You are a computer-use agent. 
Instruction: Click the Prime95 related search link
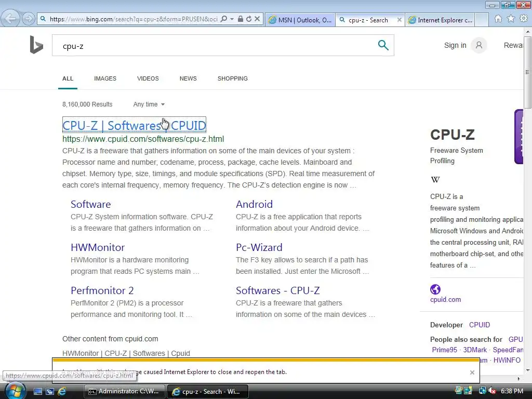(445, 350)
